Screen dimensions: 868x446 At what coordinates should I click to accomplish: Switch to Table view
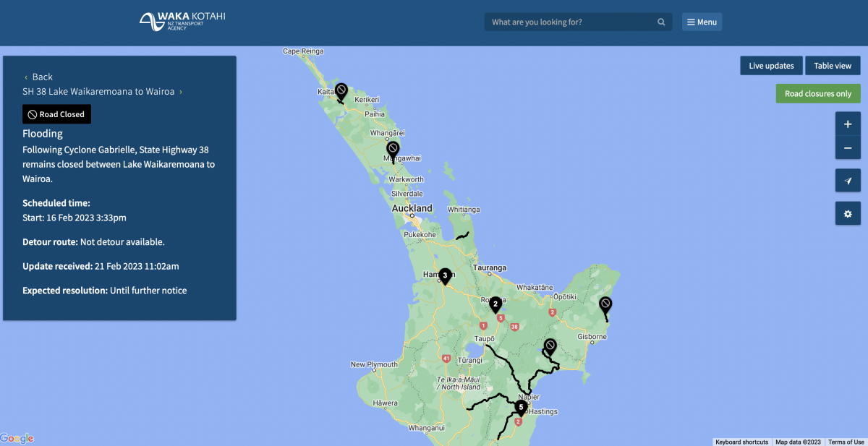coord(833,65)
